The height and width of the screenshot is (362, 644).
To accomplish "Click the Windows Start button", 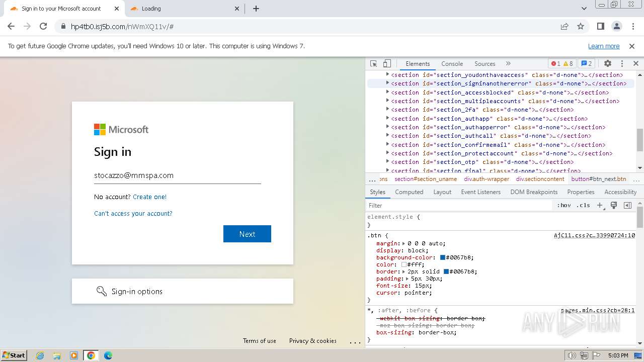I will [14, 355].
